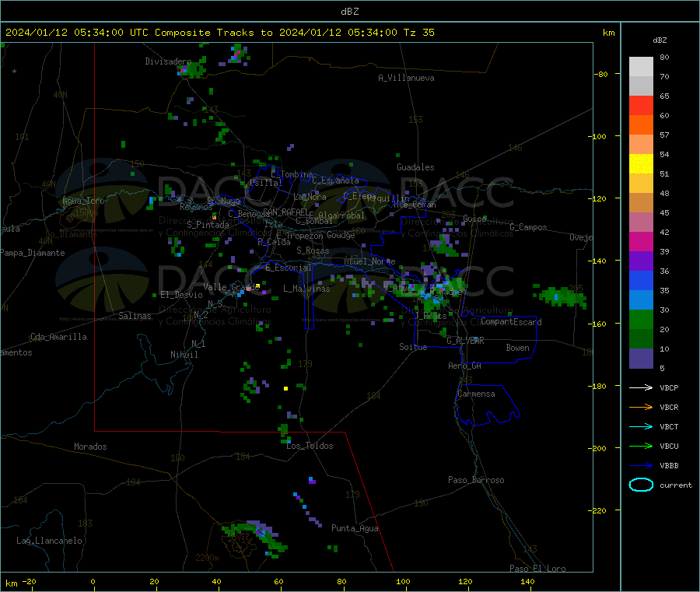The height and width of the screenshot is (592, 700).
Task: Click the 5 dBZ purple color swatch
Action: coord(641,359)
